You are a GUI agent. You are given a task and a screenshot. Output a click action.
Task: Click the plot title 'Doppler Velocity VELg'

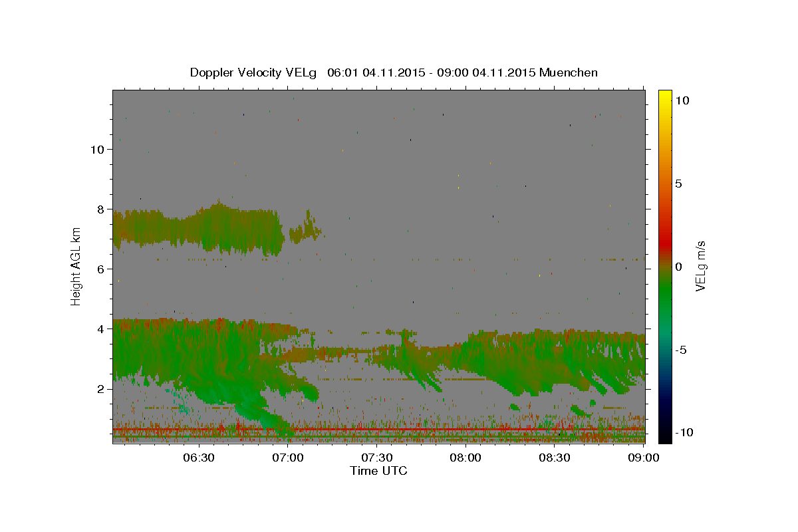[254, 72]
